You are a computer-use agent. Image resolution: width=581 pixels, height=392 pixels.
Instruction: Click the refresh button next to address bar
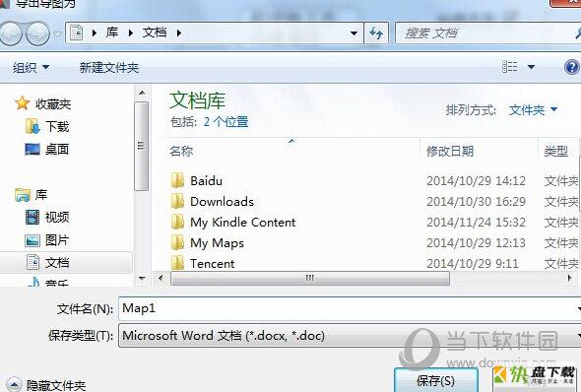[x=376, y=33]
